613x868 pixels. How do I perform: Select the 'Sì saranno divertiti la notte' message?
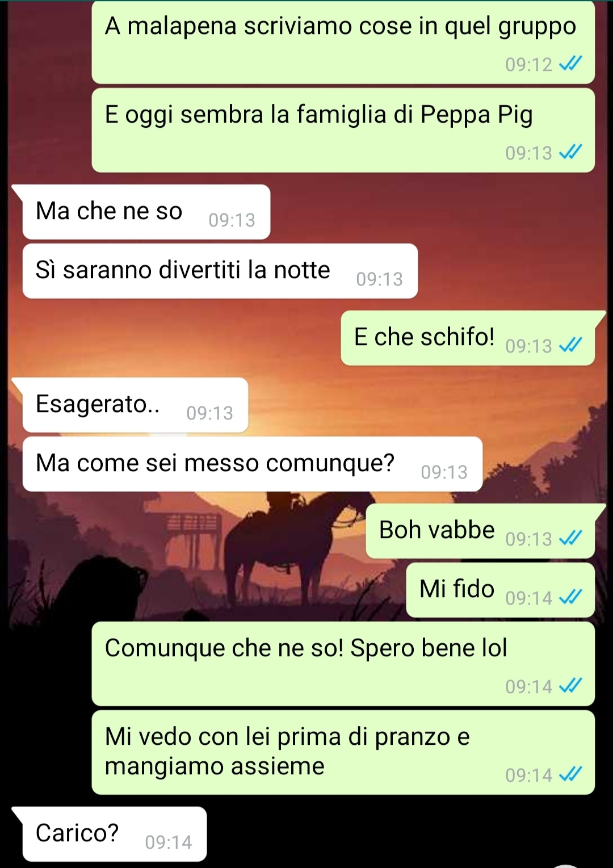click(220, 271)
